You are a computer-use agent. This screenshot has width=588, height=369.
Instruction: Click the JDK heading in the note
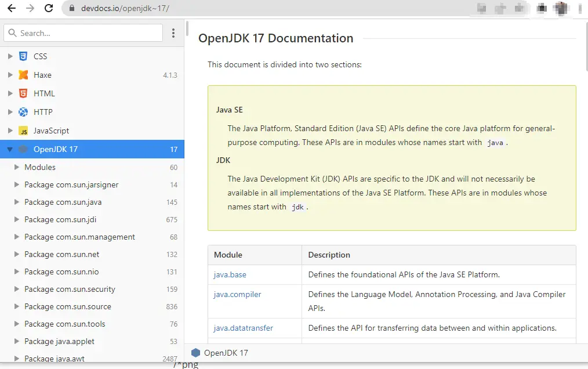[223, 160]
